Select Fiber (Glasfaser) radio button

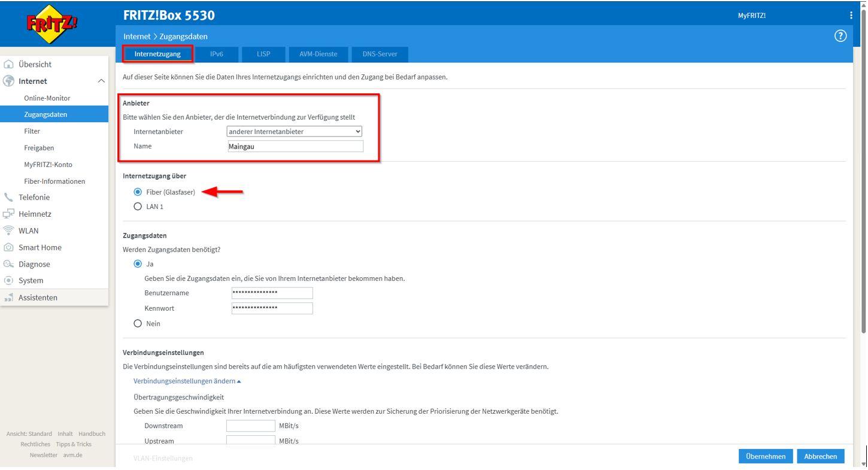pos(138,192)
